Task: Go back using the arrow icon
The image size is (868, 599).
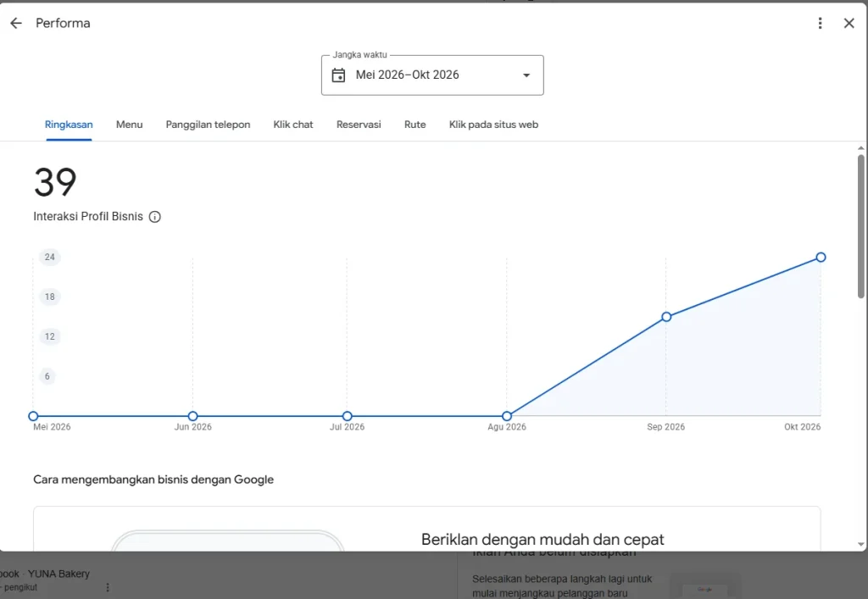Action: [x=16, y=23]
